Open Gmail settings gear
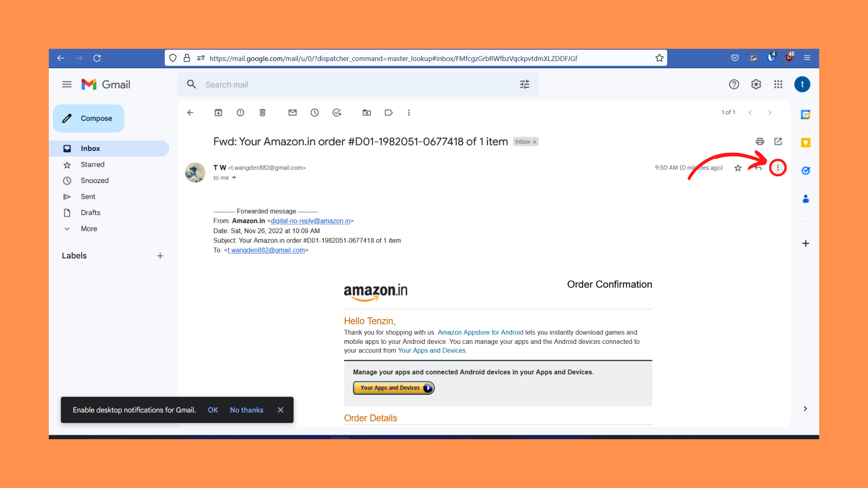The height and width of the screenshot is (488, 868). pyautogui.click(x=756, y=84)
